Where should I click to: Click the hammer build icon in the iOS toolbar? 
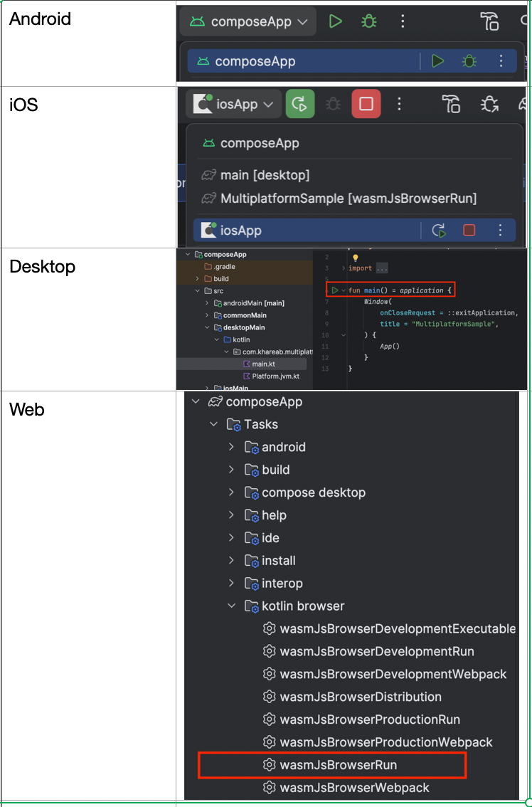pos(451,105)
